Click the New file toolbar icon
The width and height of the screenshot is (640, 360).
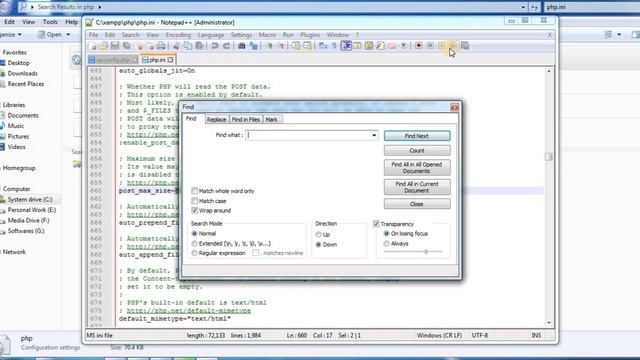(x=92, y=46)
